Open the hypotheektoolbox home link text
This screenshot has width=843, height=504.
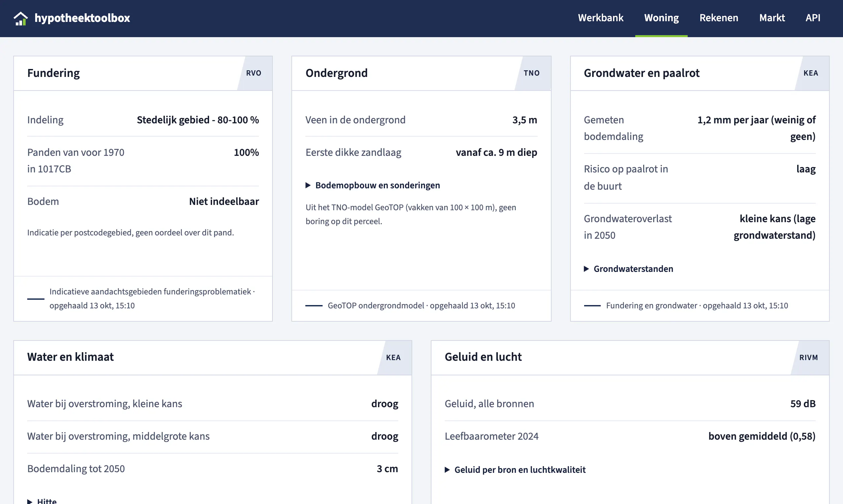[82, 18]
